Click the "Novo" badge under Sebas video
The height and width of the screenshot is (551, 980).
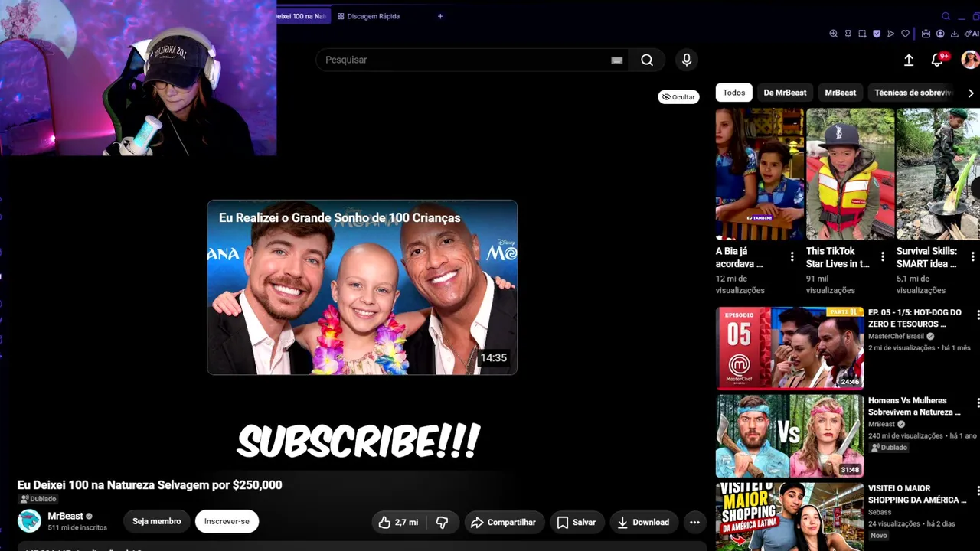click(879, 536)
